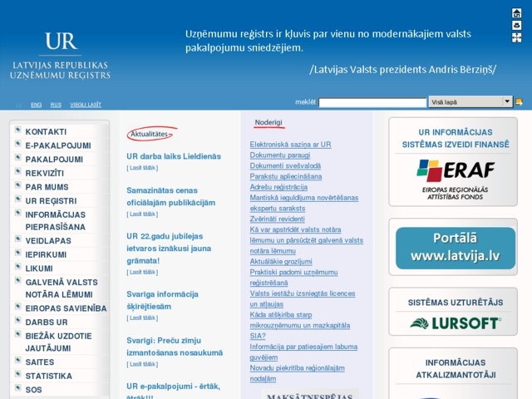Open news UR darba laiks Lieldienās
Image resolution: width=532 pixels, height=399 pixels.
click(x=174, y=156)
